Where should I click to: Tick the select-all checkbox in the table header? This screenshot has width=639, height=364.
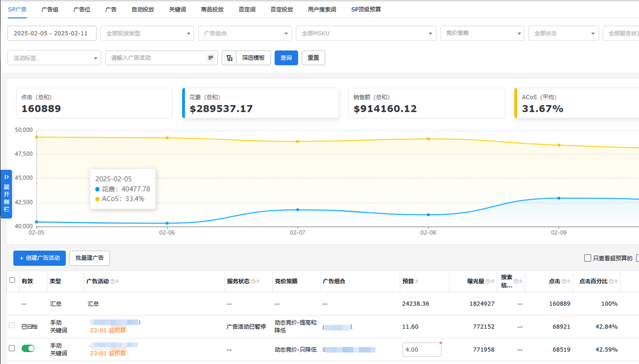point(12,280)
